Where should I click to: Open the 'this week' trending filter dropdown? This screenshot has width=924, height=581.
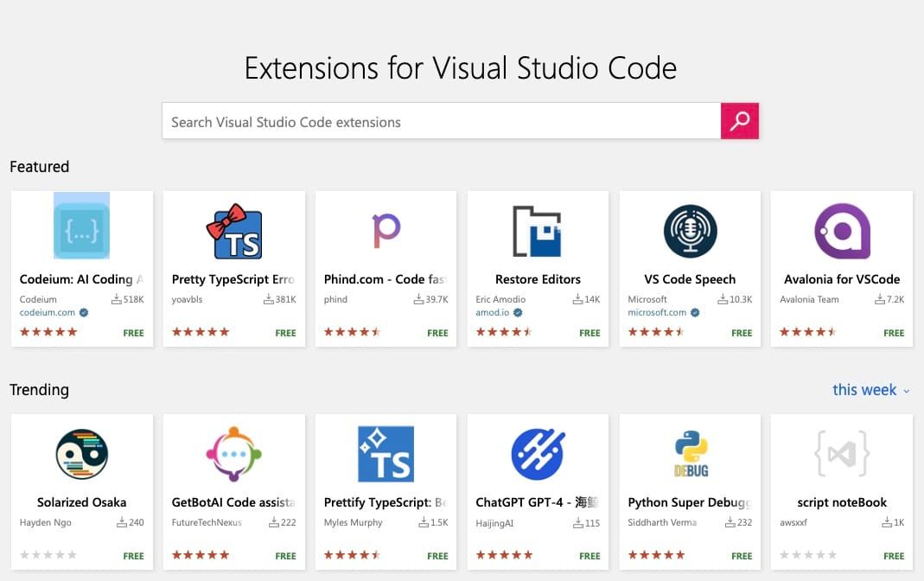click(870, 390)
